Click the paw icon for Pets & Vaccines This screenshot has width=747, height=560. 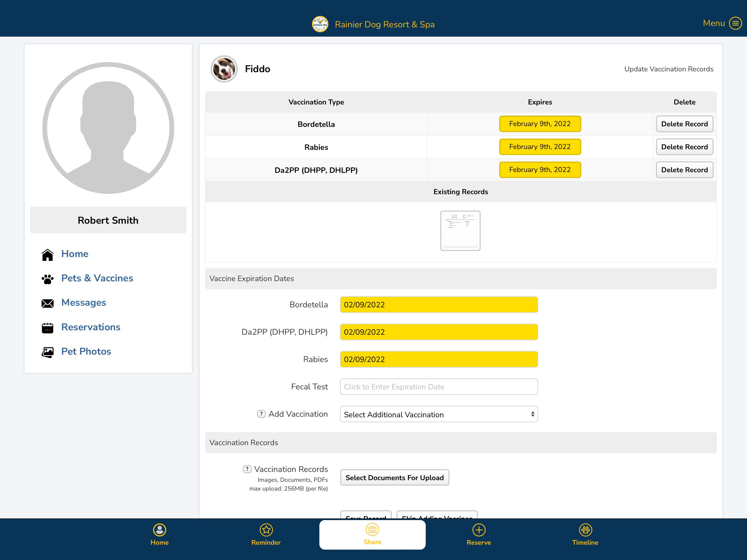click(x=48, y=279)
